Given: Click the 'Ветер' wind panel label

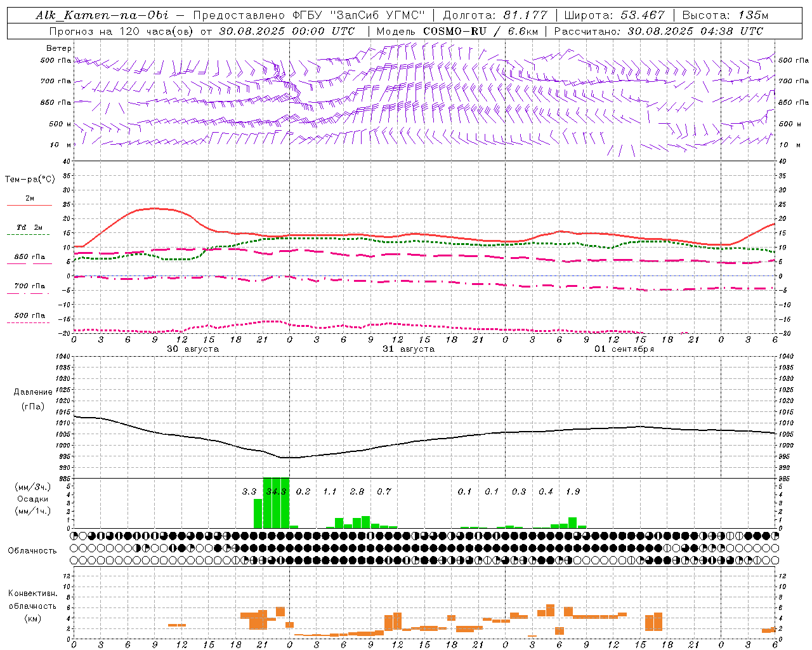Looking at the screenshot, I should [x=59, y=48].
